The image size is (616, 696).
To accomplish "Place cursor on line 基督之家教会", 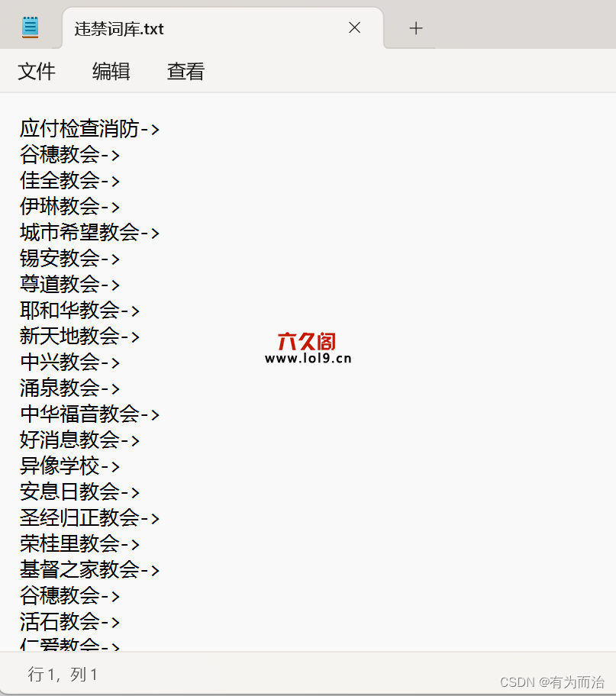I will pyautogui.click(x=89, y=570).
